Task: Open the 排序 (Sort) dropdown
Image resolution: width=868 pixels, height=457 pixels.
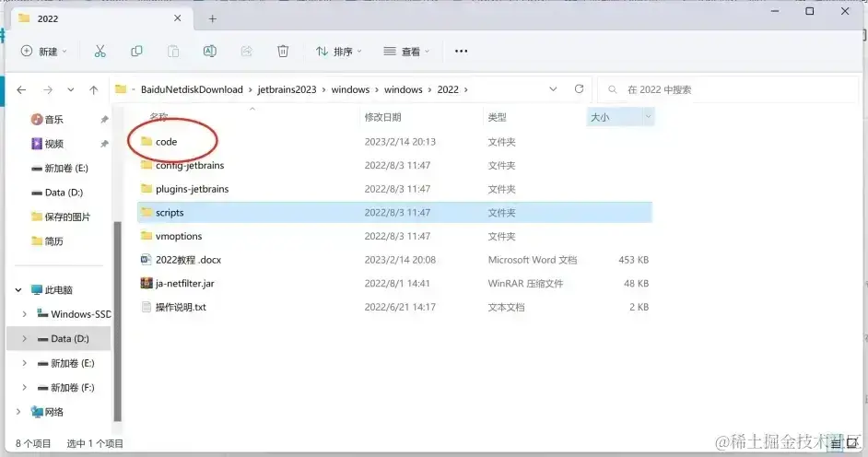Action: (338, 52)
